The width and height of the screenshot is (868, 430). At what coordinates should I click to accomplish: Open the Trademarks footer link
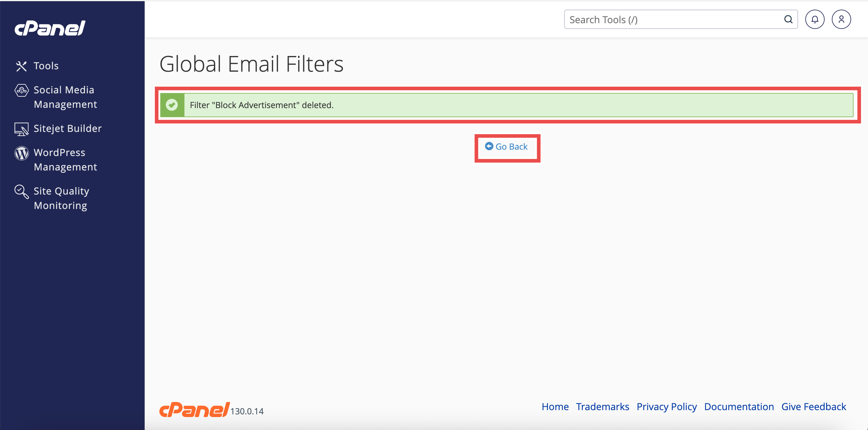602,407
